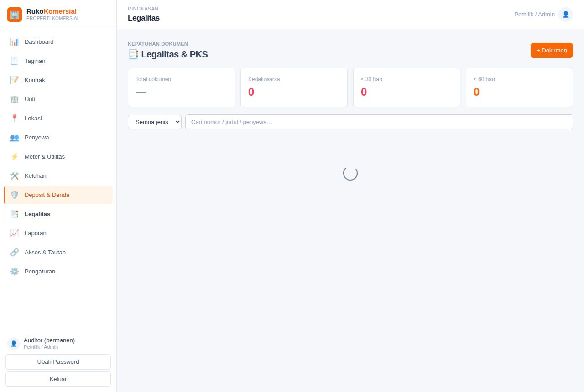The width and height of the screenshot is (584, 392).
Task: Click the Legalitas & PKS heading text
Action: 174,54
